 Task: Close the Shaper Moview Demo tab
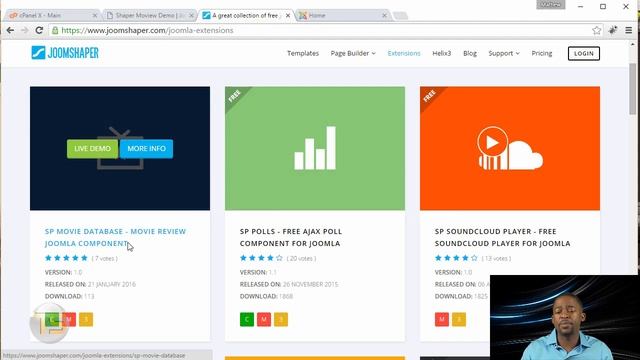(x=191, y=16)
